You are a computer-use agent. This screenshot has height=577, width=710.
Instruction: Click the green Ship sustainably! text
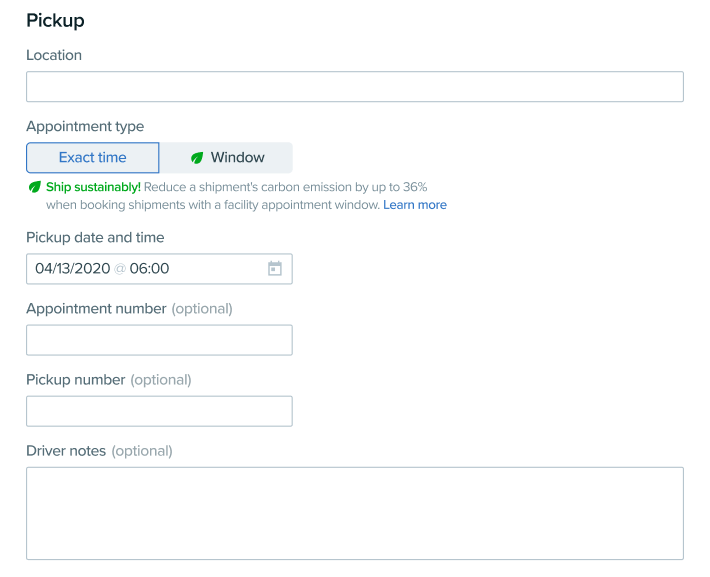coord(93,187)
